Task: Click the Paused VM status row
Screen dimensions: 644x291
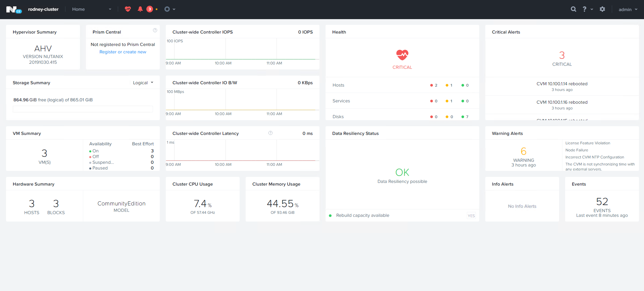Action: coord(121,168)
